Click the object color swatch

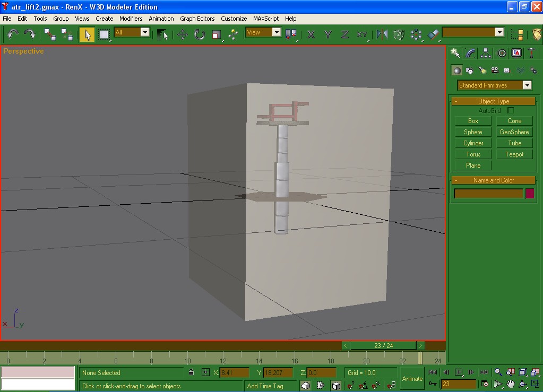coord(529,194)
